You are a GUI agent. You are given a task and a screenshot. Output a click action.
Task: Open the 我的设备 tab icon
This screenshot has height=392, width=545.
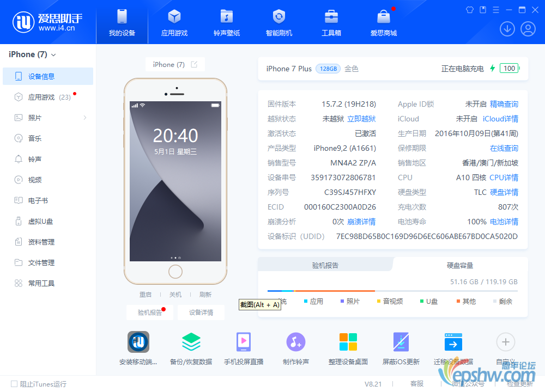[x=122, y=17]
